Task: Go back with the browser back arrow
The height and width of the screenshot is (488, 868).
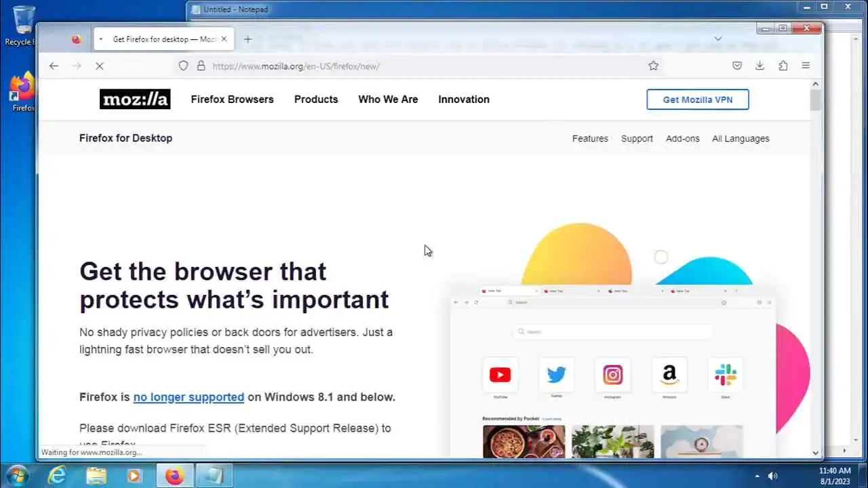Action: (x=54, y=66)
